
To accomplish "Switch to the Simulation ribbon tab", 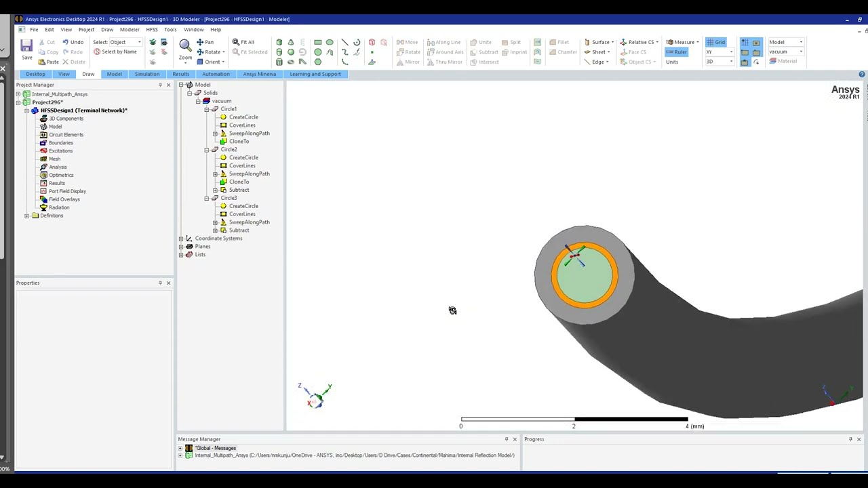I will [147, 74].
